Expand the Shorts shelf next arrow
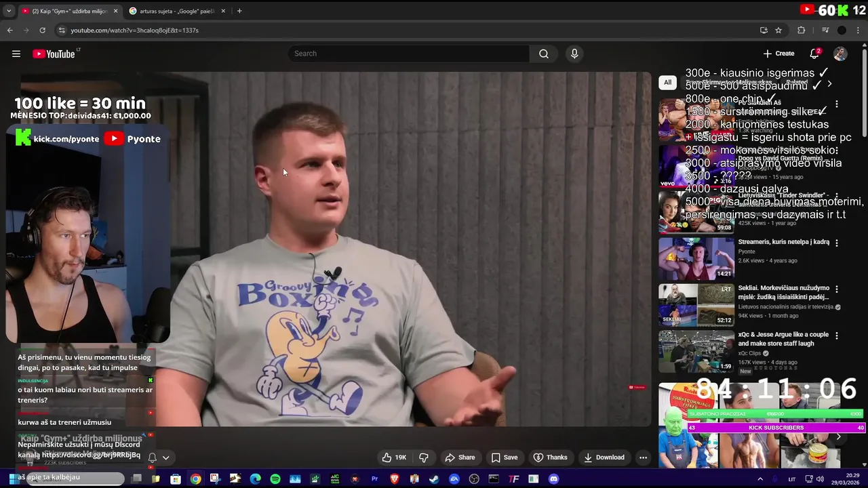 (x=838, y=437)
